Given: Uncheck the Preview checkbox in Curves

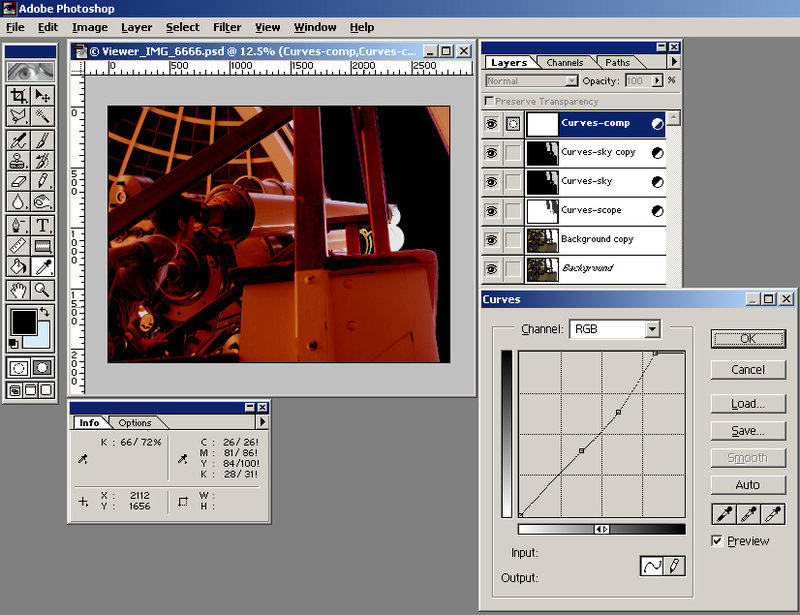Looking at the screenshot, I should pyautogui.click(x=717, y=540).
